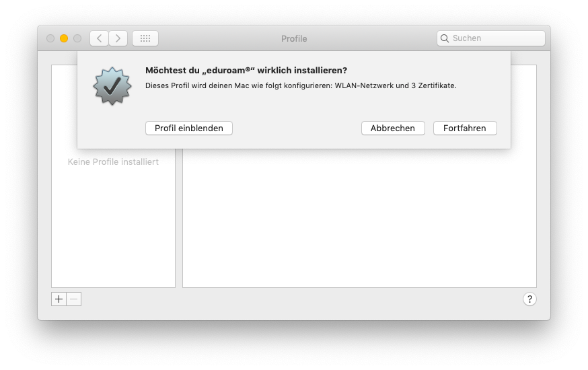Show profile details via Profil einblenden
Image resolution: width=588 pixels, height=370 pixels.
click(x=189, y=128)
